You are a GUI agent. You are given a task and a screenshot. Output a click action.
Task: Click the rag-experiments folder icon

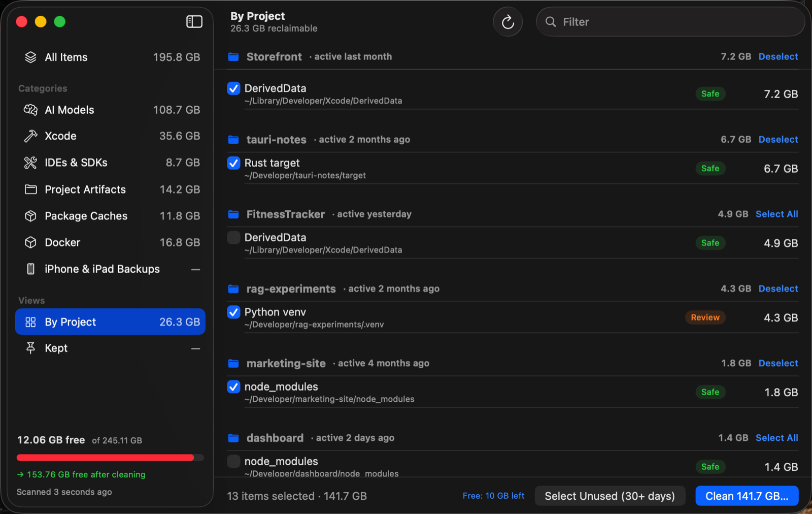pos(233,288)
